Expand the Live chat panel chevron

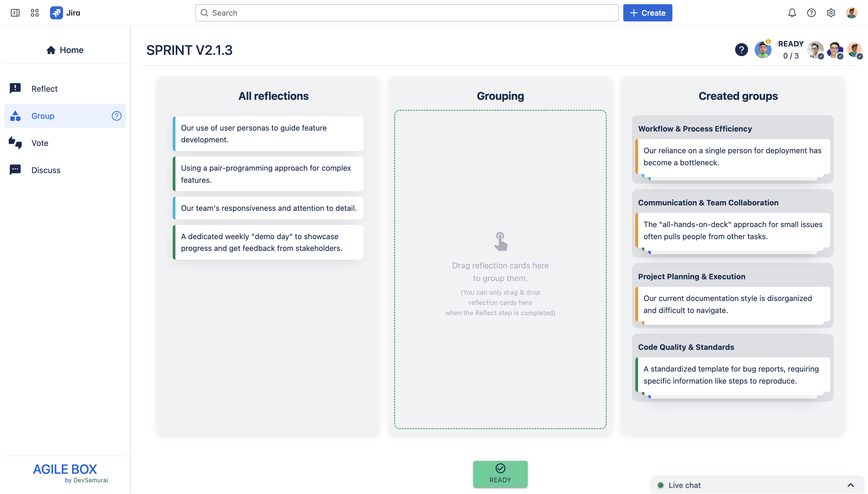[851, 485]
